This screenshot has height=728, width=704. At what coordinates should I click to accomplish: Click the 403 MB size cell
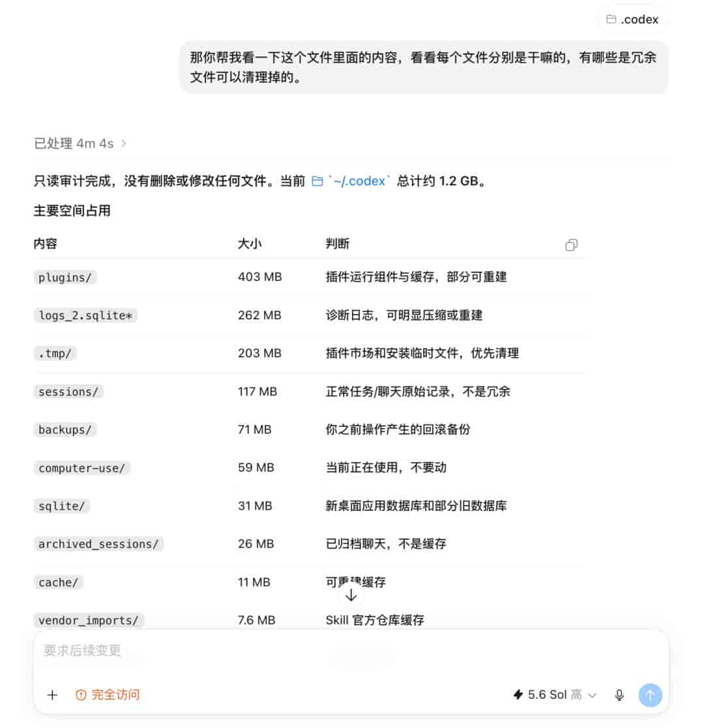point(259,277)
